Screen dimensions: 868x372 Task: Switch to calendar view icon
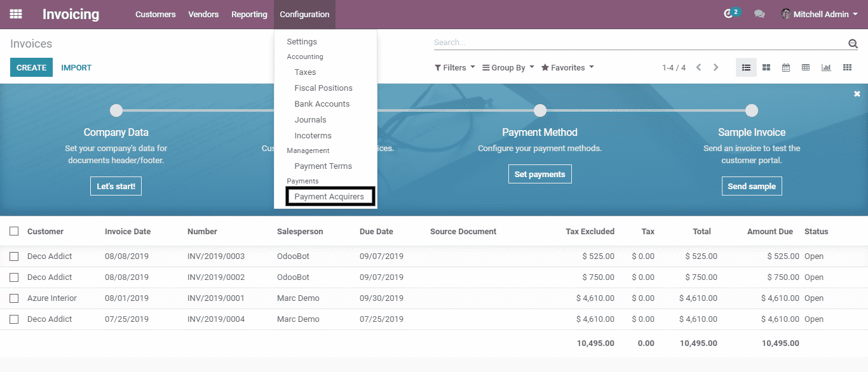[786, 67]
